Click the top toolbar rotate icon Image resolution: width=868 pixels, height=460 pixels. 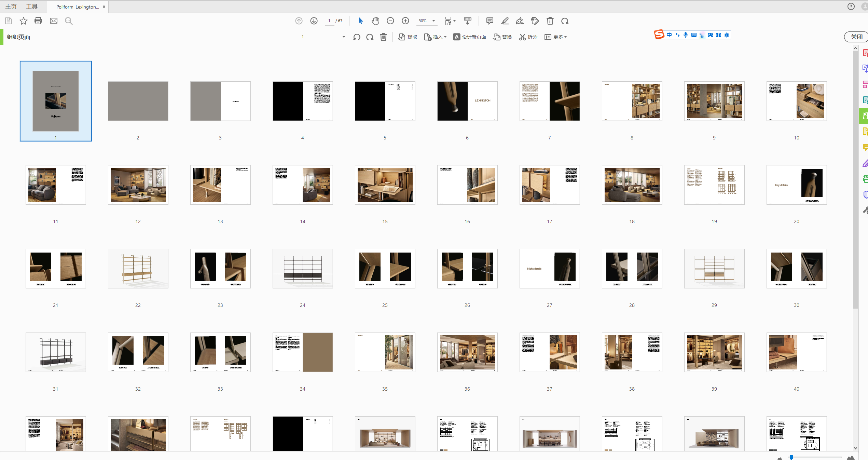point(565,21)
